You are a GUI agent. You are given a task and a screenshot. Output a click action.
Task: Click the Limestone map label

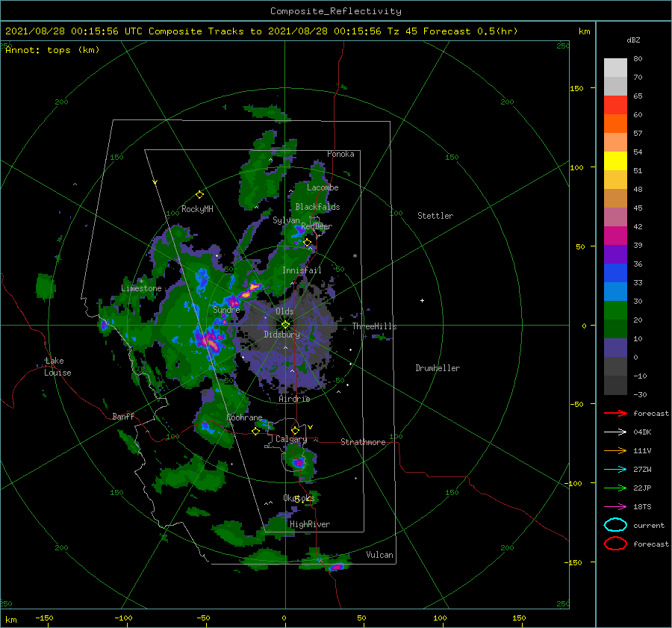141,288
